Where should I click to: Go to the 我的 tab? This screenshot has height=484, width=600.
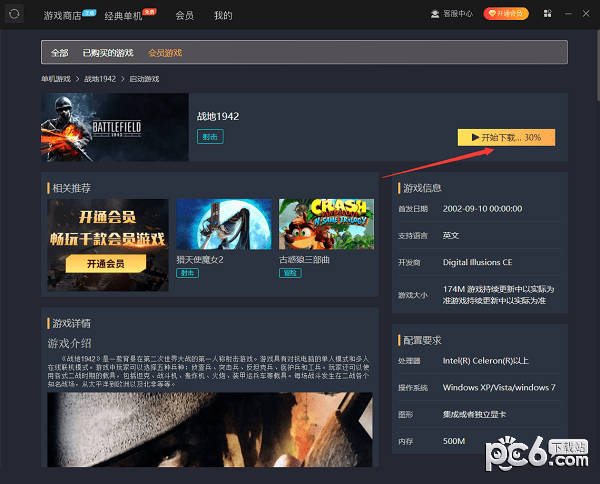tap(223, 16)
